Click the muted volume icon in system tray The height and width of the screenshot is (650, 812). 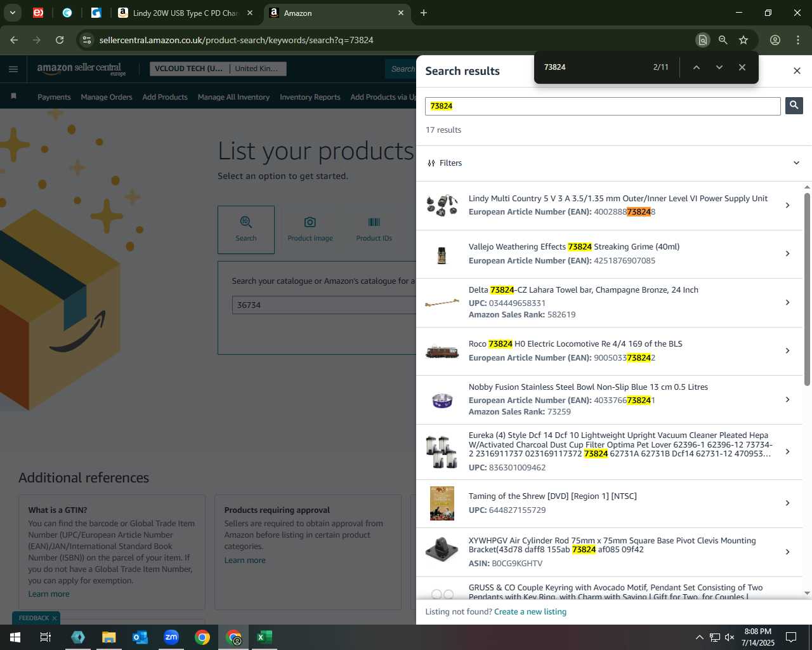point(730,637)
